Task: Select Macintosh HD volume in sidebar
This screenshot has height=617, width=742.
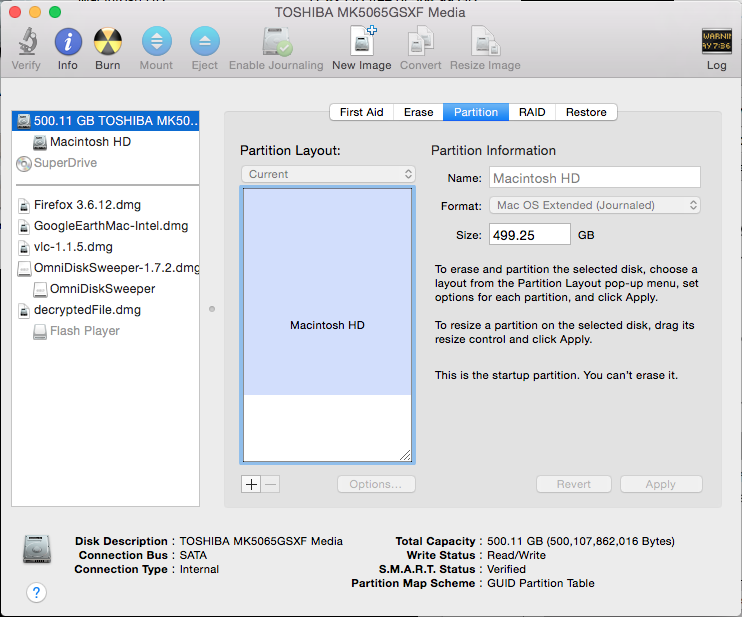Action: (89, 142)
